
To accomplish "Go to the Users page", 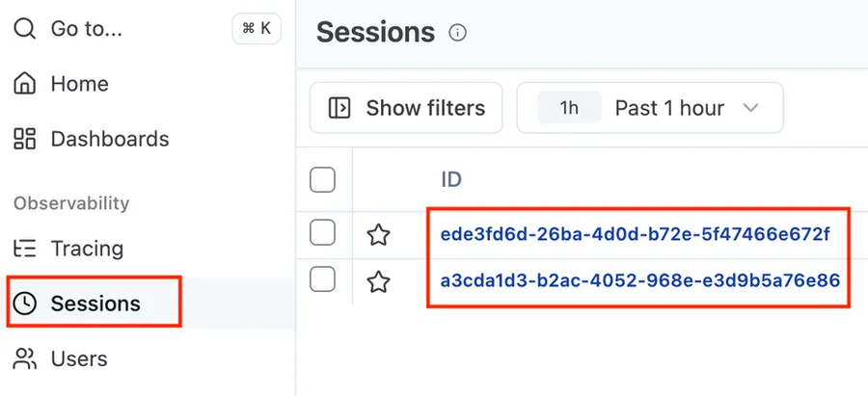I will pos(78,358).
